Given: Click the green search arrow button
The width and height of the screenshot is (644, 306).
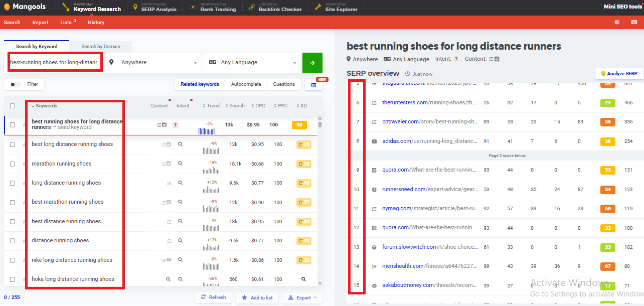Looking at the screenshot, I should [312, 63].
